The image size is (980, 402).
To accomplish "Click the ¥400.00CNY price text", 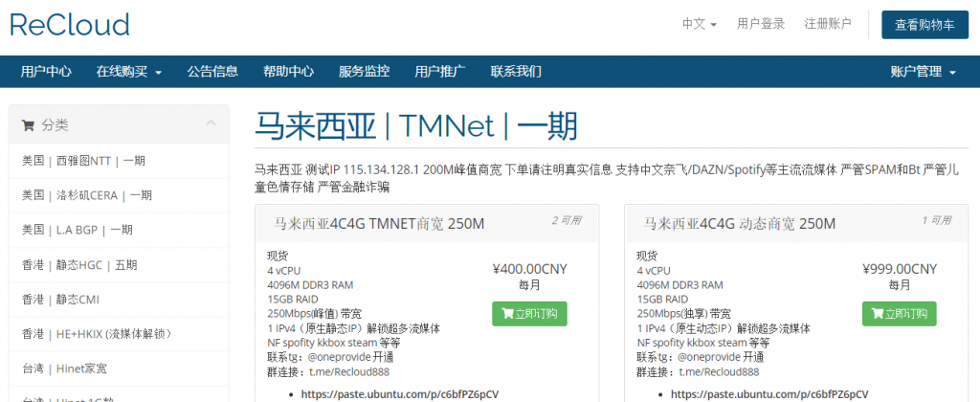I will pos(529,270).
